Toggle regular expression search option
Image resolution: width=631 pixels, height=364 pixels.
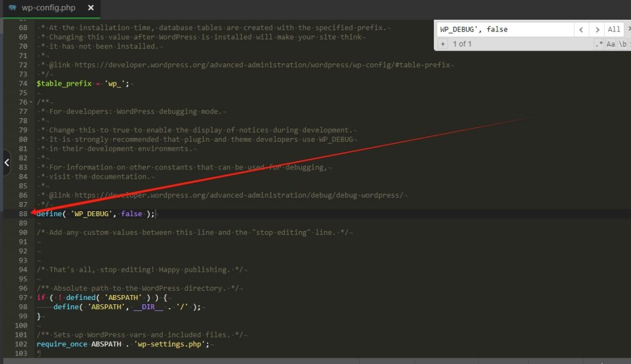[x=599, y=44]
